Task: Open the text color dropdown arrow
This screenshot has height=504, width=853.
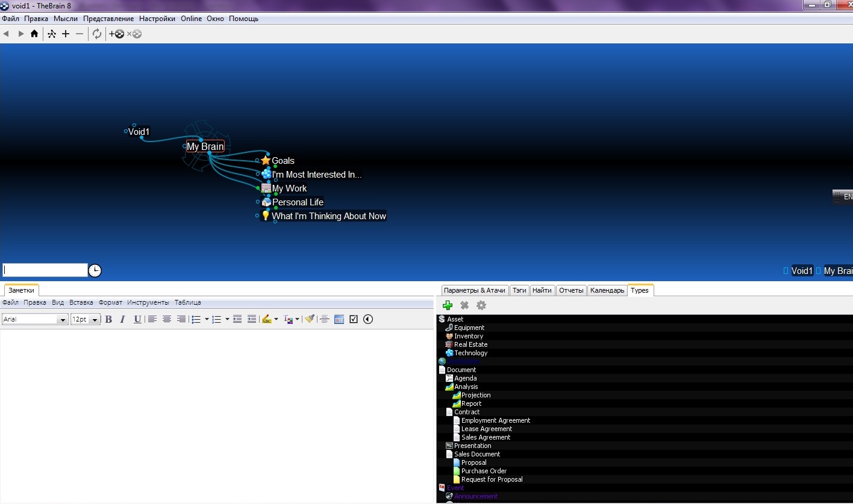Action: tap(297, 319)
